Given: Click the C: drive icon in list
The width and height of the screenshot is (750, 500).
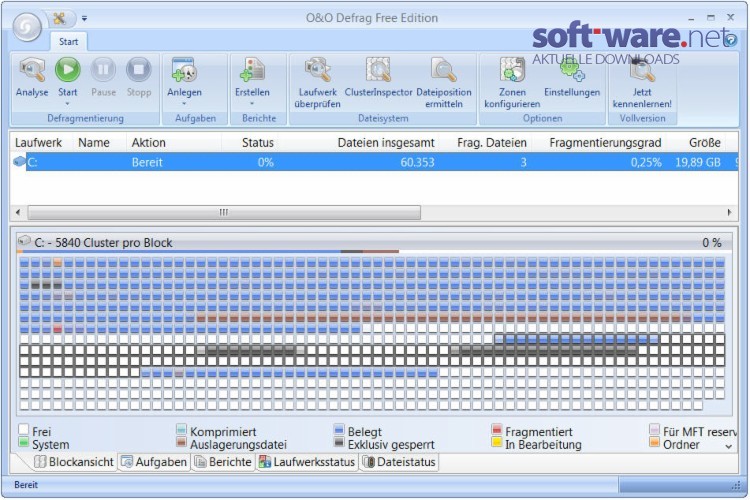Looking at the screenshot, I should click(x=19, y=162).
